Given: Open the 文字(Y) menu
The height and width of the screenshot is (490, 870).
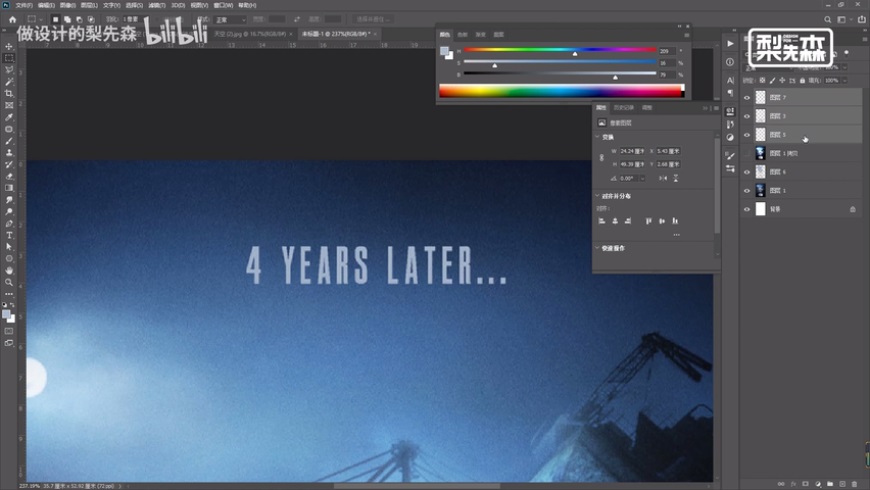Looking at the screenshot, I should click(112, 5).
